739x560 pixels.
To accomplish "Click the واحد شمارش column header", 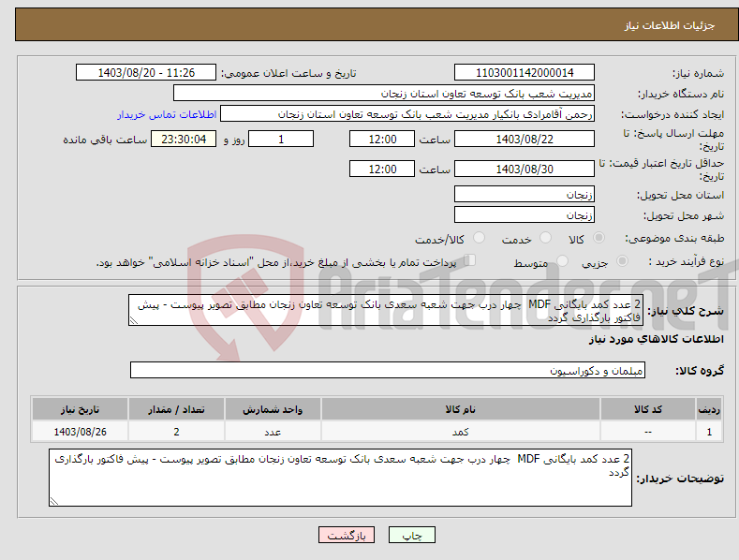I will [273, 409].
